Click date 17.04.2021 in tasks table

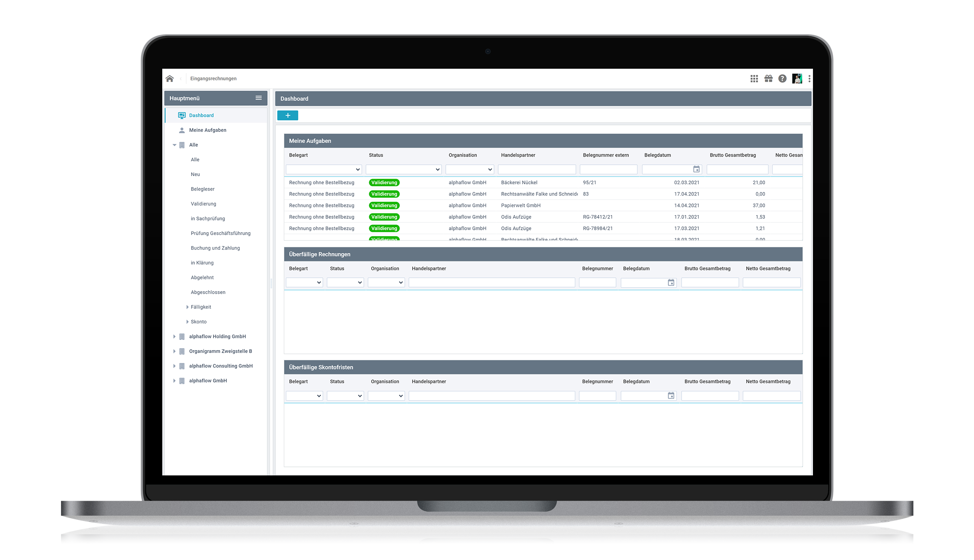click(x=686, y=194)
